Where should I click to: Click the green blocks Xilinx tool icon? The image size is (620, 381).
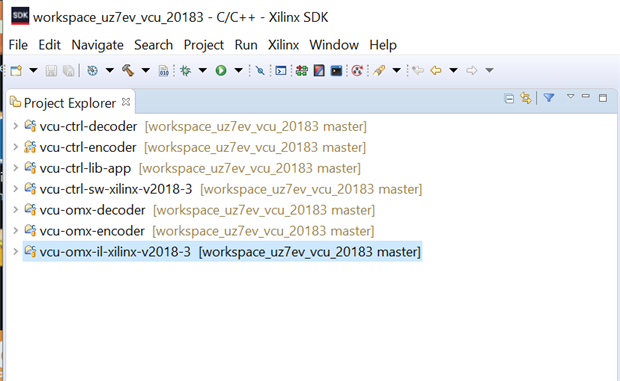click(x=302, y=71)
